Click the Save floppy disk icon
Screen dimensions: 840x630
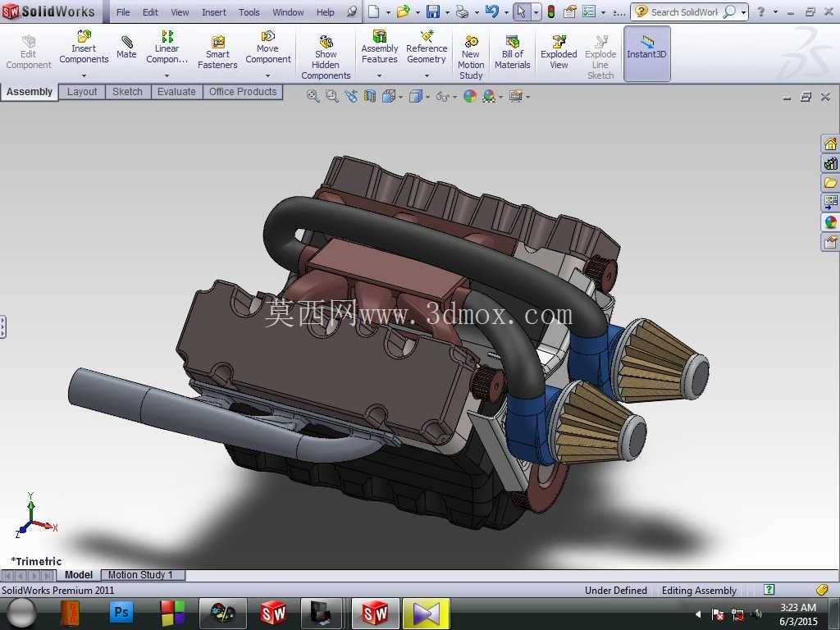click(x=433, y=11)
